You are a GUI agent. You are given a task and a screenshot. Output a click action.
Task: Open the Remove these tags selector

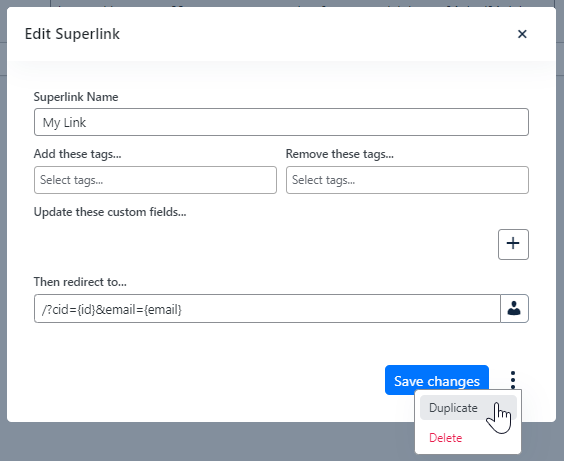407,180
